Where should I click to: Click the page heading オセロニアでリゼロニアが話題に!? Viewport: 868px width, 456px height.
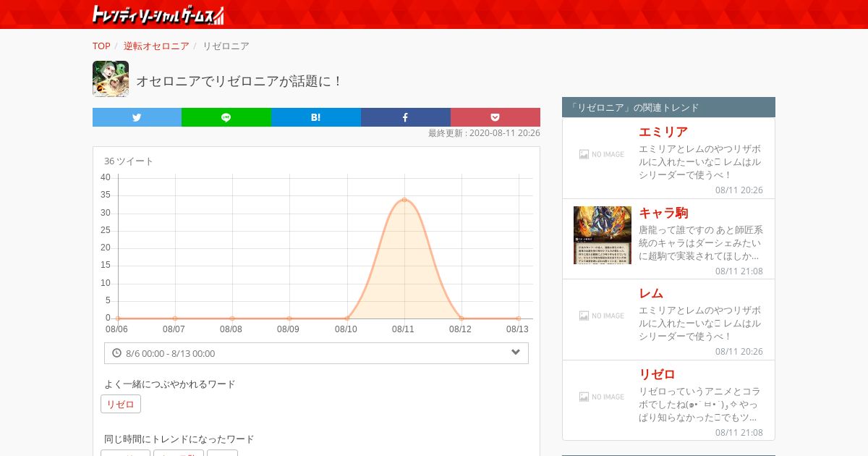(239, 81)
